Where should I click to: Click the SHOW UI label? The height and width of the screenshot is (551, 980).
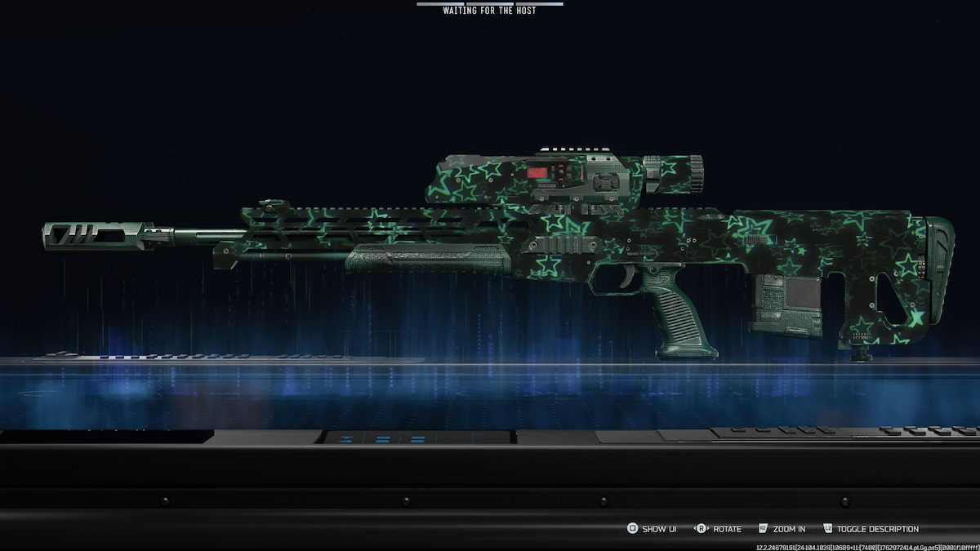coord(658,528)
